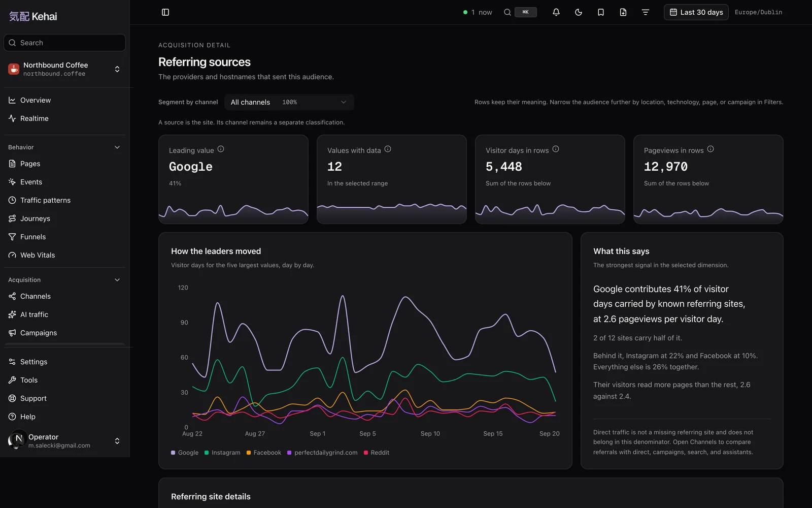Click the search magnifier in top bar
This screenshot has width=812, height=508.
pyautogui.click(x=507, y=12)
